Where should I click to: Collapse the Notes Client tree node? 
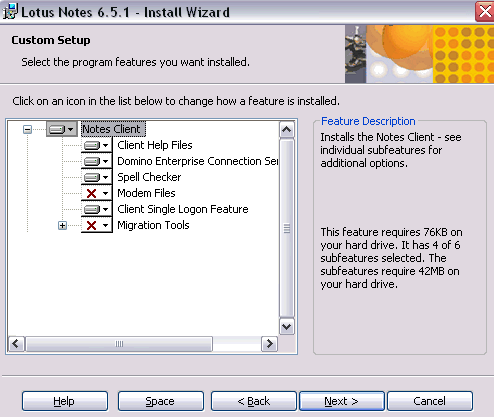(27, 129)
